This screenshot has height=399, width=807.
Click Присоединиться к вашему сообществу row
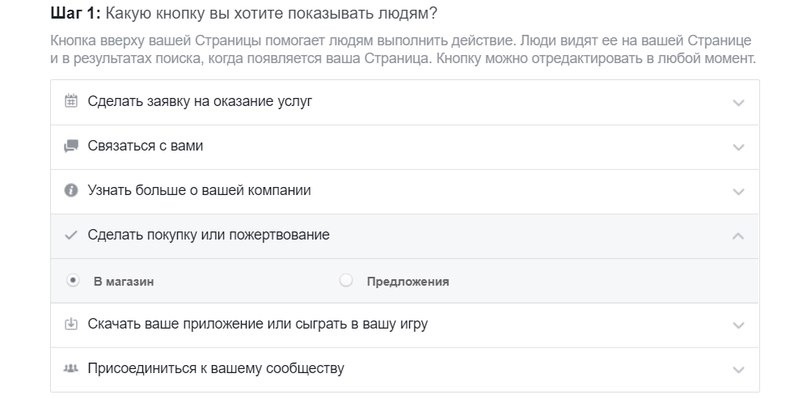(405, 370)
